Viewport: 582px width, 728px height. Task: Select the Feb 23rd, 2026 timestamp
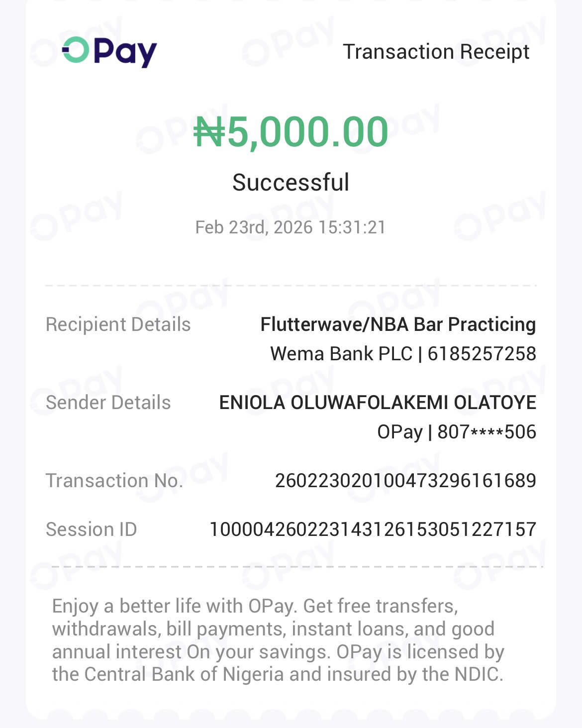point(291,227)
